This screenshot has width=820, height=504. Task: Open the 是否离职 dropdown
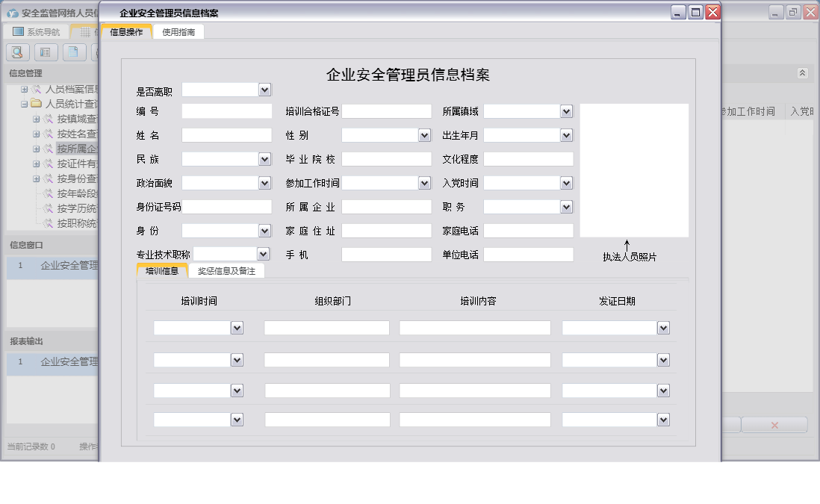(x=264, y=89)
